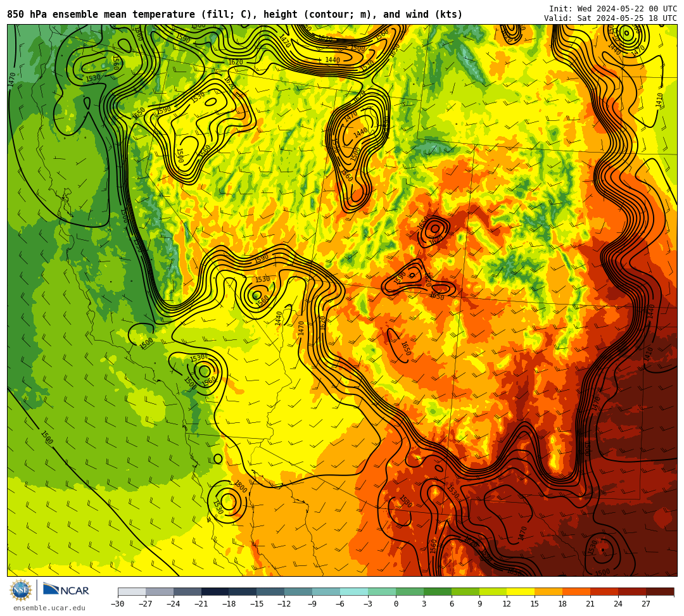The image size is (684, 616).
Task: Click the NSF logo icon
Action: 20,590
